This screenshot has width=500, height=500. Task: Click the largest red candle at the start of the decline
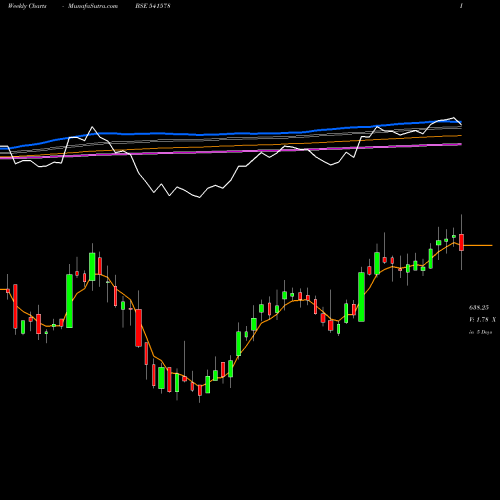tap(138, 328)
